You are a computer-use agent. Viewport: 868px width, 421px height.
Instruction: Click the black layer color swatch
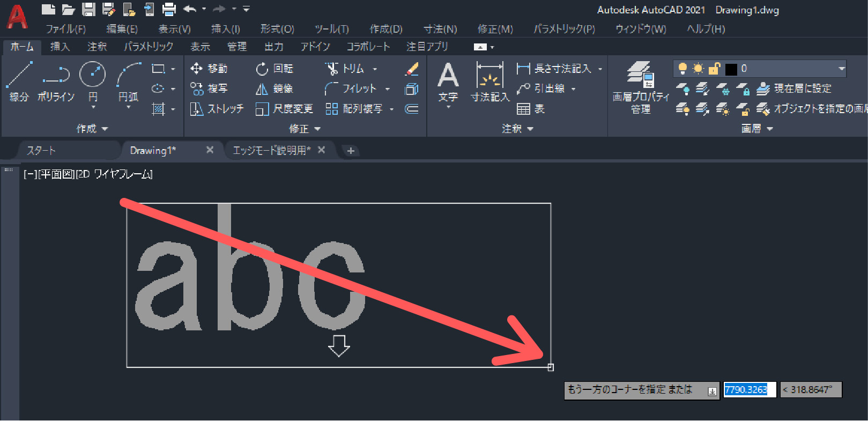click(731, 69)
